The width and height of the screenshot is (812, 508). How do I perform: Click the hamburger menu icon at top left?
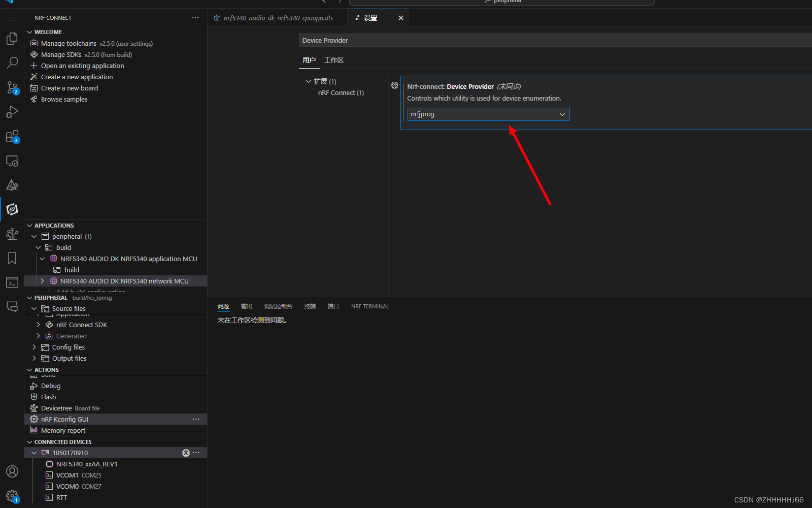(x=12, y=18)
